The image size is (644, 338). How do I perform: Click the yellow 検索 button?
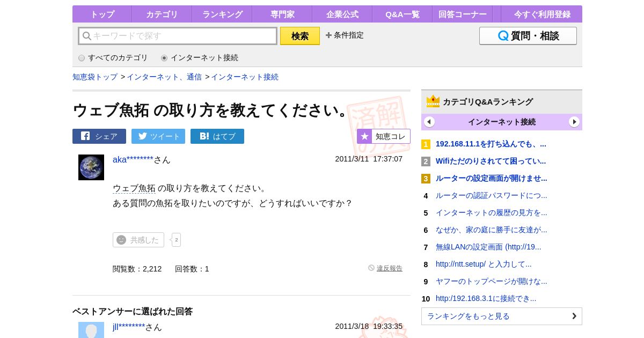[x=300, y=36]
